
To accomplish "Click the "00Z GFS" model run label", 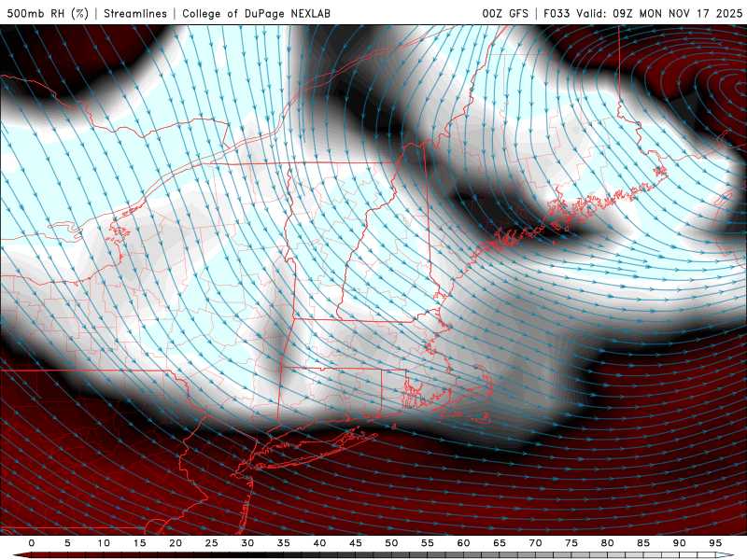I will pyautogui.click(x=505, y=13).
